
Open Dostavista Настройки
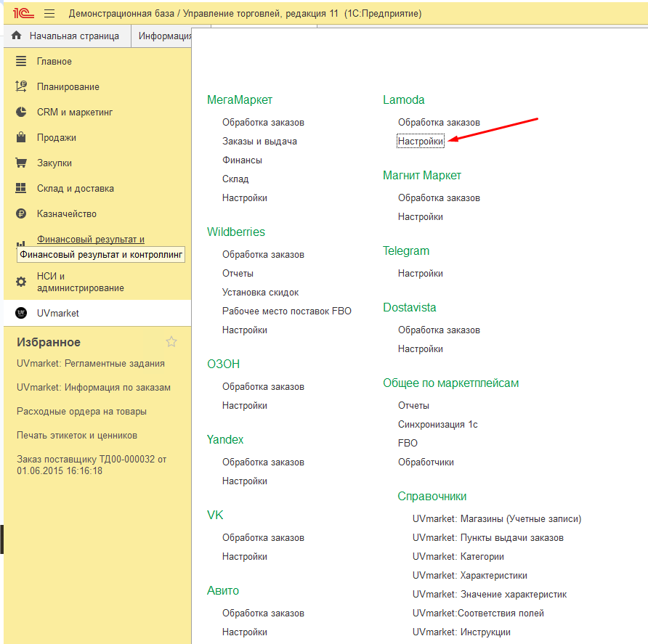[421, 349]
